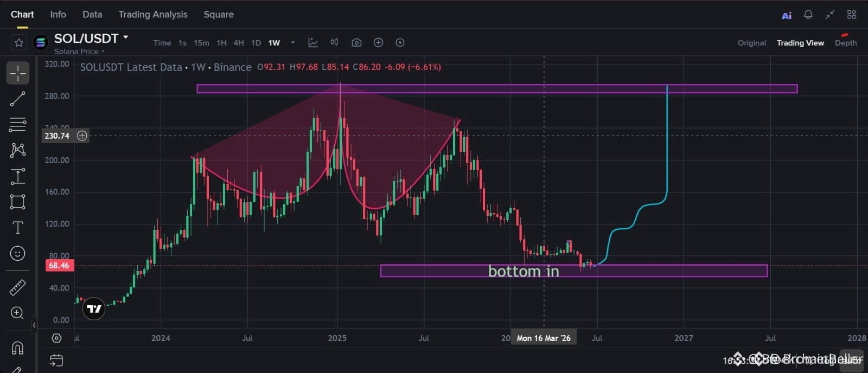Expand more timeframe options arrow
868x373 pixels.
point(293,42)
